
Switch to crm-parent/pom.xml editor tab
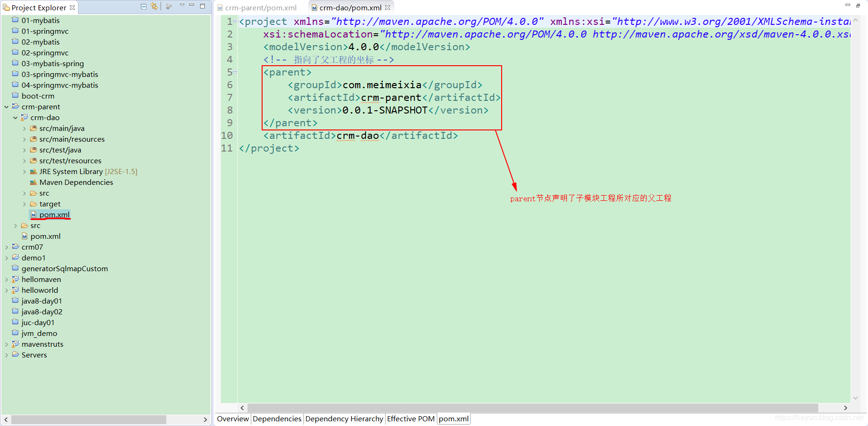coord(257,8)
